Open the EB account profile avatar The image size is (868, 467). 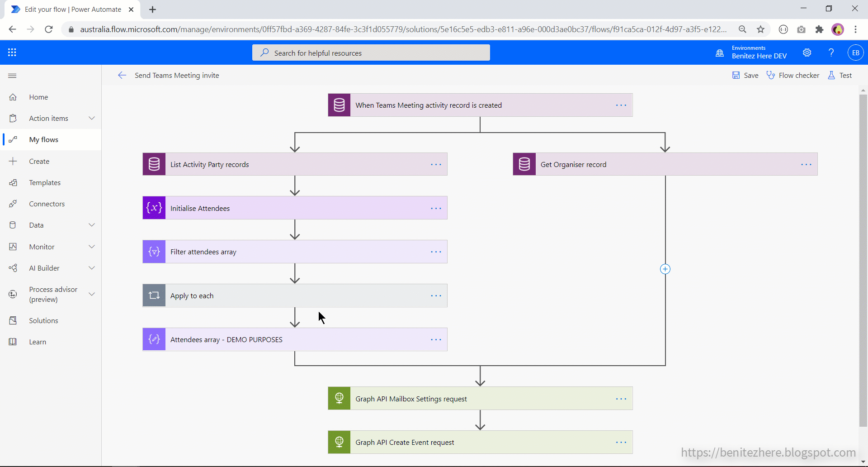(855, 52)
